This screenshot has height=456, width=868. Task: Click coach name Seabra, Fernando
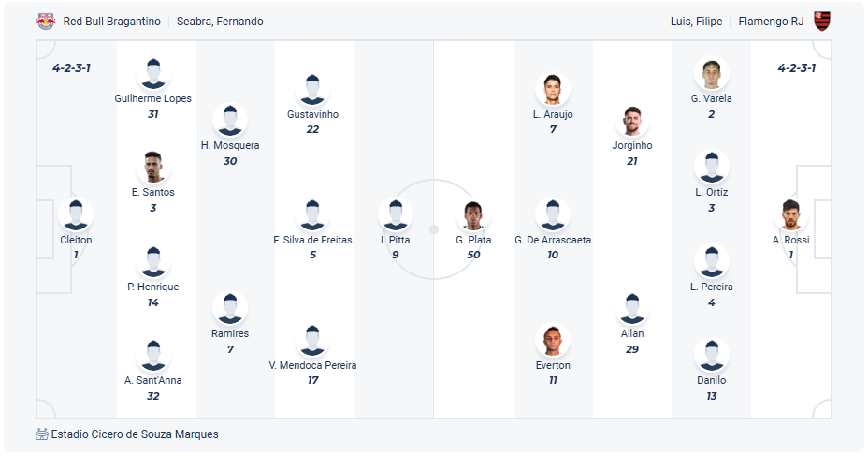coord(220,22)
